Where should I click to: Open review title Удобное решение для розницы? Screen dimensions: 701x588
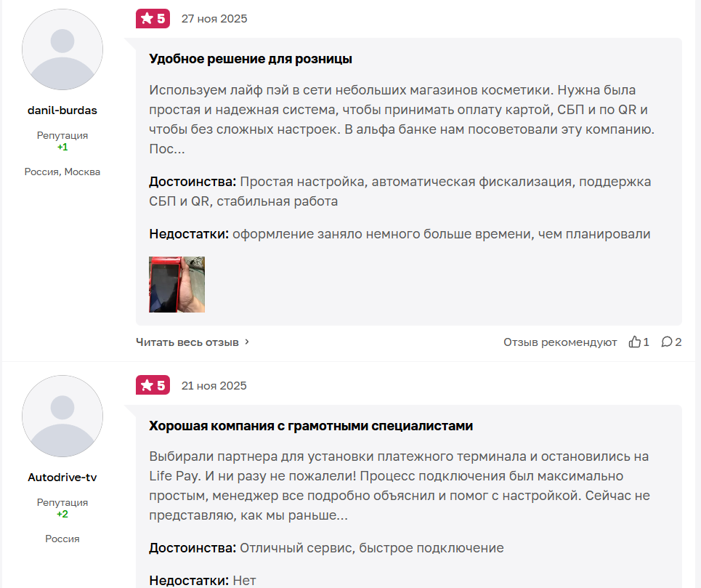coord(251,59)
